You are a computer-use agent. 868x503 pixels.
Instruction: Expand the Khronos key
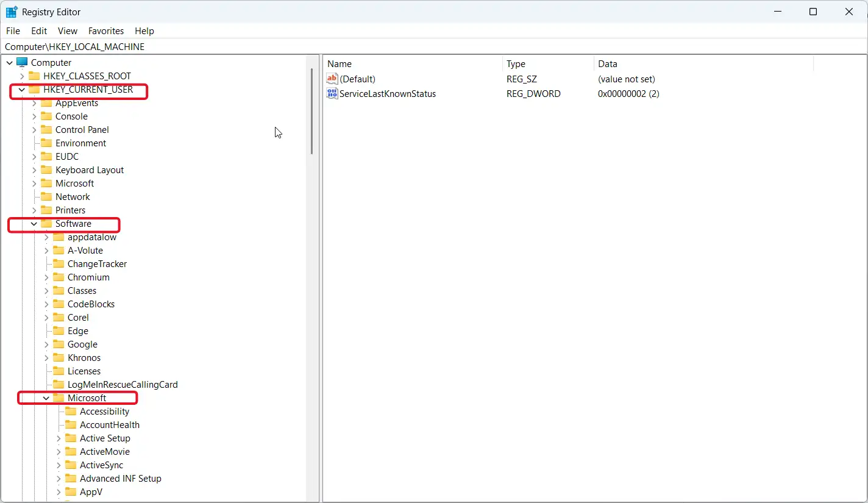click(46, 358)
